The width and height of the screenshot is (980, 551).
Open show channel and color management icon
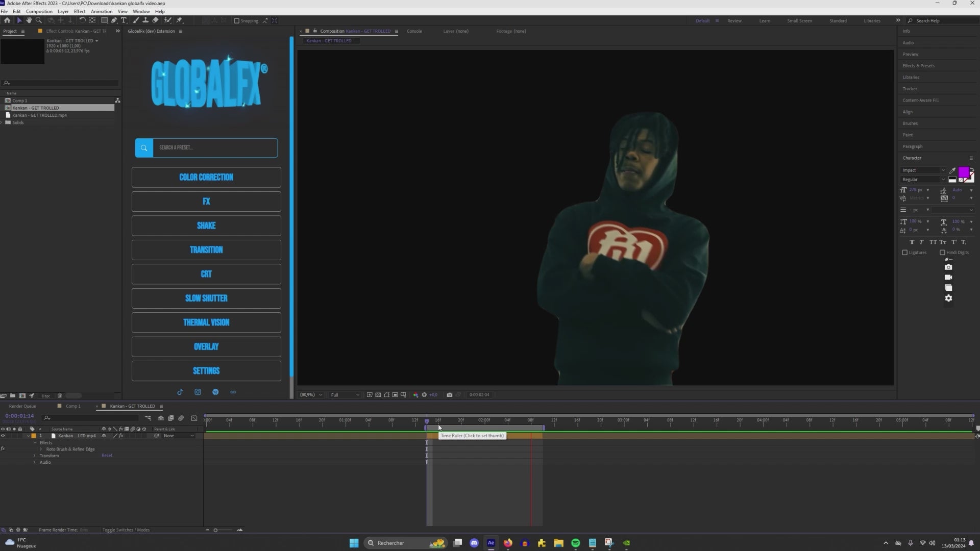415,395
